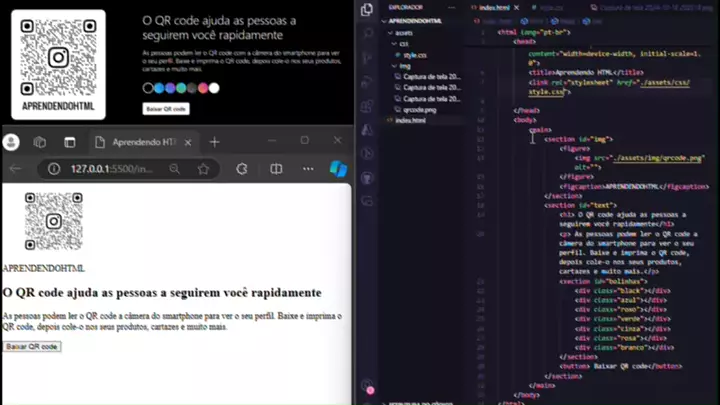Click the split screen icon in Edge
This screenshot has height=405, width=720.
pos(273,169)
